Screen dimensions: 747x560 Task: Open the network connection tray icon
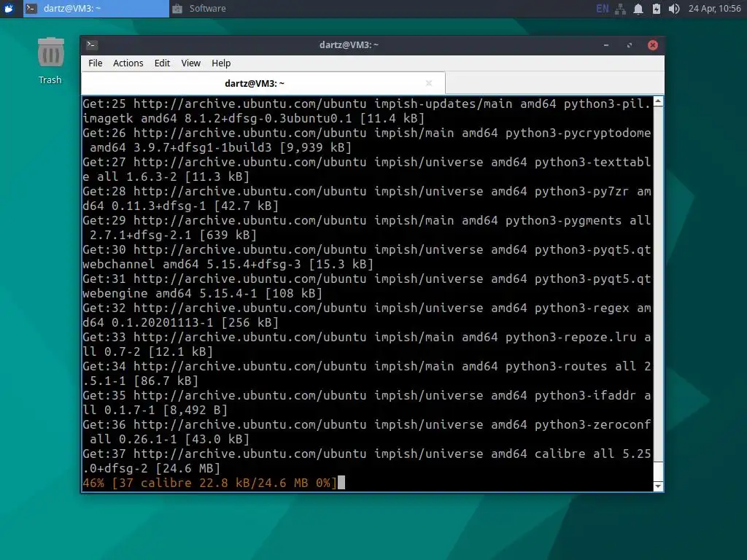click(620, 9)
